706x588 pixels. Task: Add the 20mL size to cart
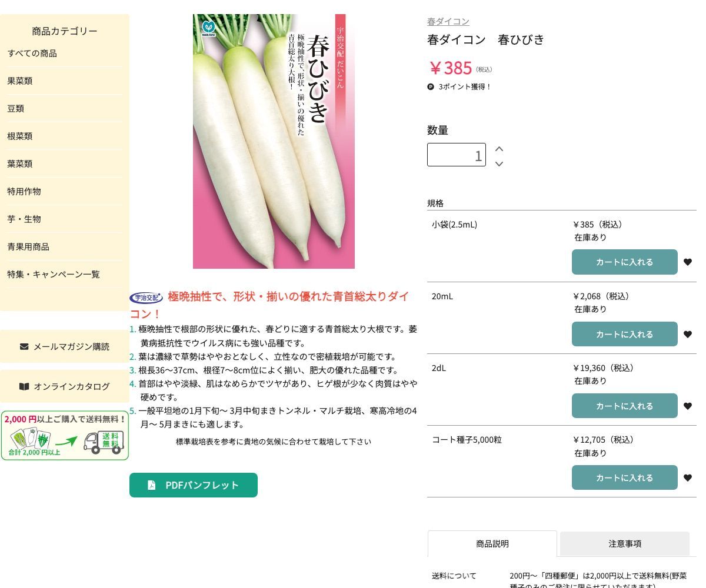point(624,334)
